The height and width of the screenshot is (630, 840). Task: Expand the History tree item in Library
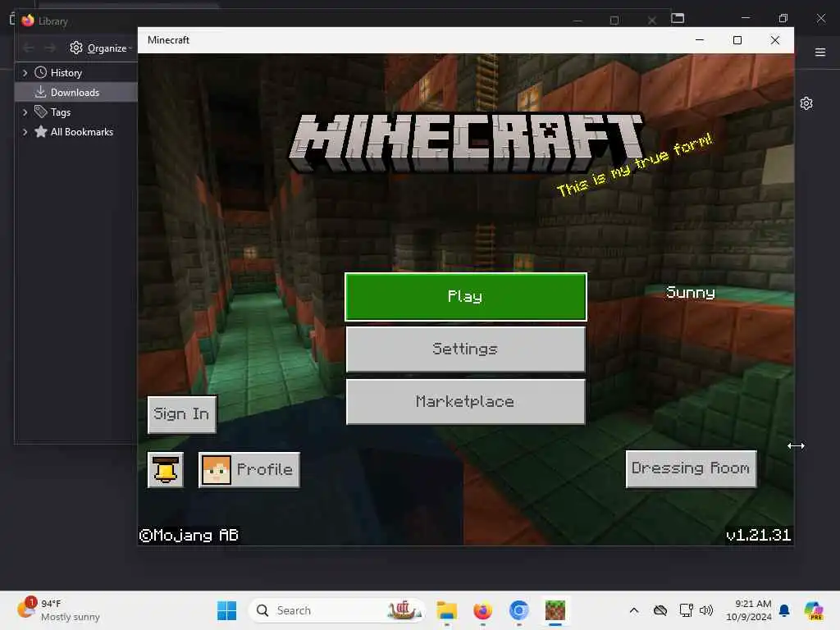[25, 73]
